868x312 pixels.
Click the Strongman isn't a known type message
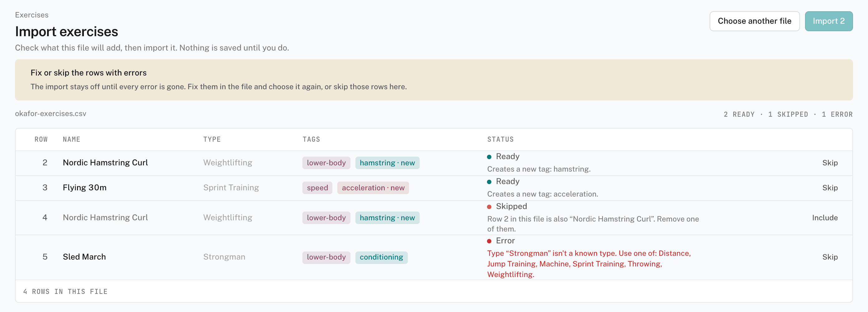pyautogui.click(x=589, y=264)
